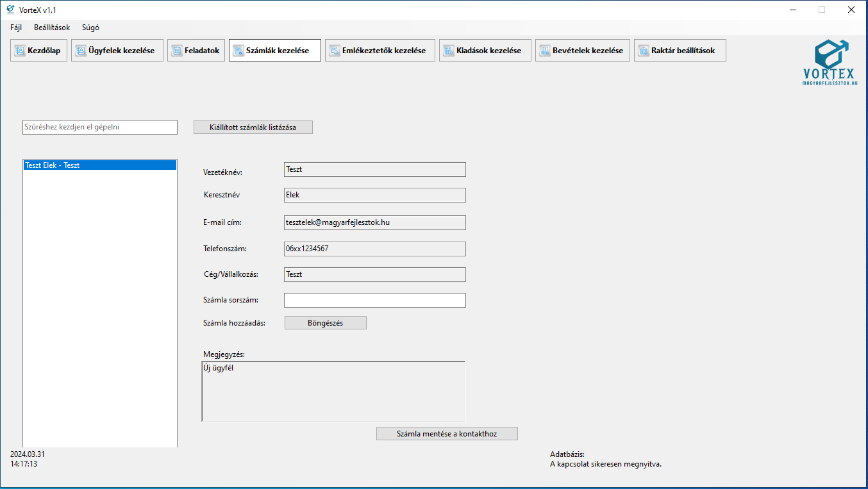
Task: Open the Fájl menu
Action: tap(16, 28)
